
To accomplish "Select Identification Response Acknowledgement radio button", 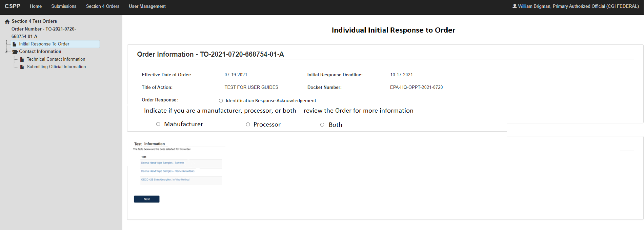I will click(x=221, y=101).
